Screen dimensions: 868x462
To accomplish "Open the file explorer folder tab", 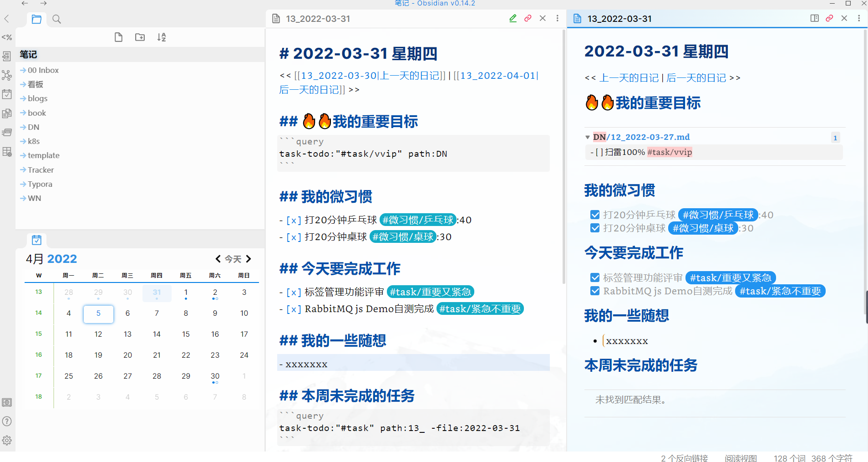I will coord(36,19).
